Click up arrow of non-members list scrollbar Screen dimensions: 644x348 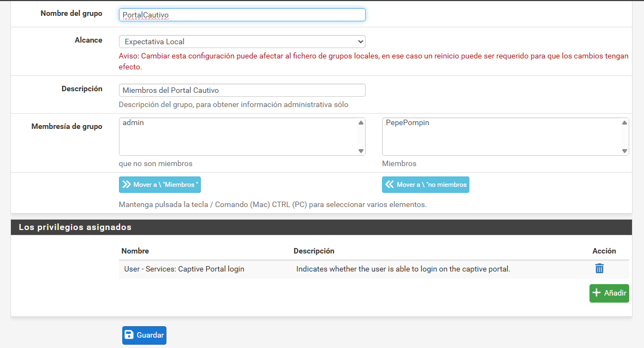[361, 123]
